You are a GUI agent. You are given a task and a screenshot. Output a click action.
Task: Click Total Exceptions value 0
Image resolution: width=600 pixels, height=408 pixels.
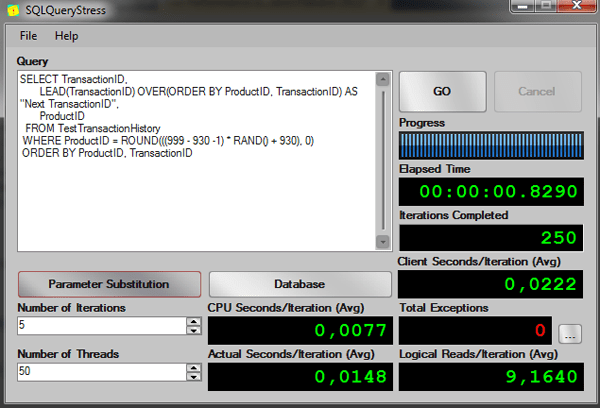540,330
